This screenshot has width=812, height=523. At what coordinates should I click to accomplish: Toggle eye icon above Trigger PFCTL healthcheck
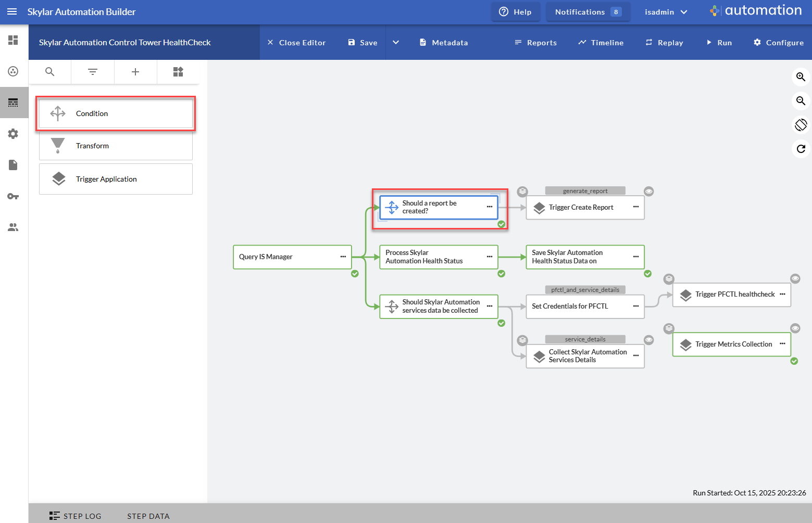(795, 279)
